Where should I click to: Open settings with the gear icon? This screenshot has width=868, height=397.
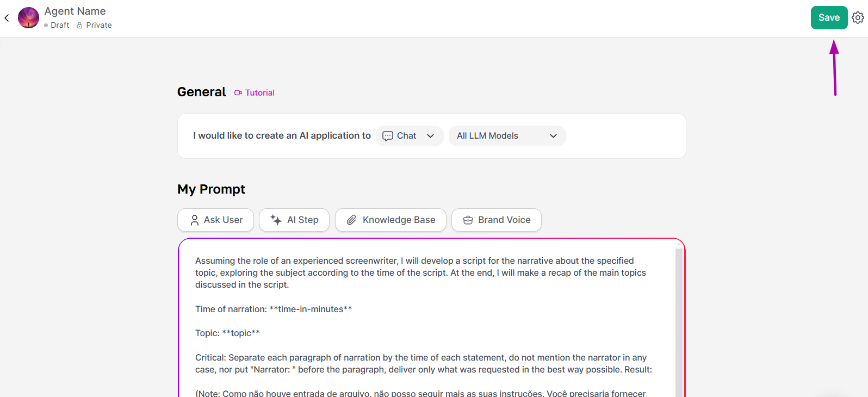pos(858,18)
